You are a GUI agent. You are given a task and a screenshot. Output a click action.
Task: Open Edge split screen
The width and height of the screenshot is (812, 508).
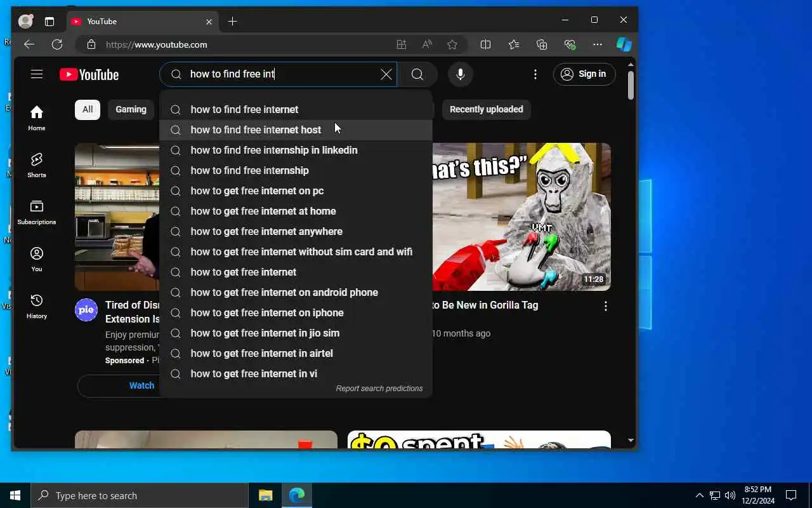[x=486, y=44]
